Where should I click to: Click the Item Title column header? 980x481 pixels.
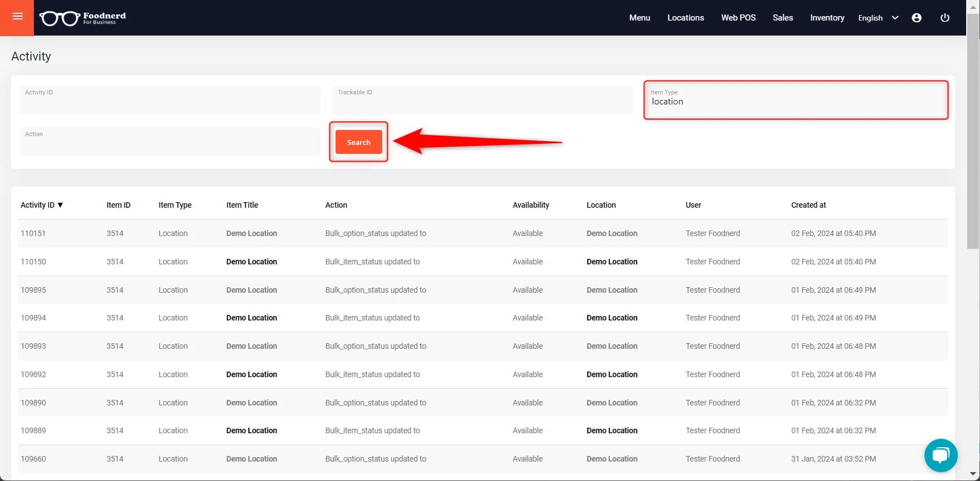pos(242,205)
